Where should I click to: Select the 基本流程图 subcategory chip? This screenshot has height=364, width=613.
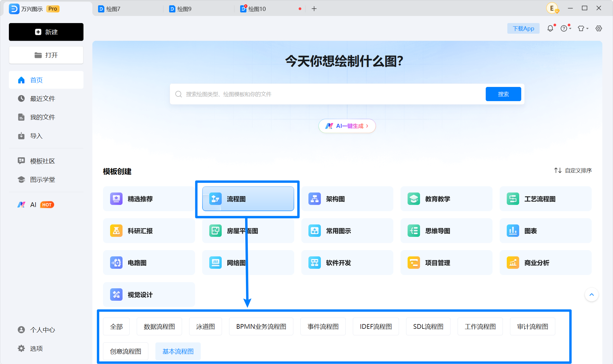[x=178, y=351]
